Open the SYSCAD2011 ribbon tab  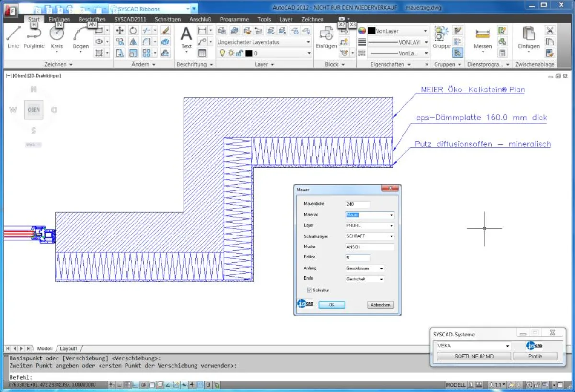pyautogui.click(x=130, y=19)
